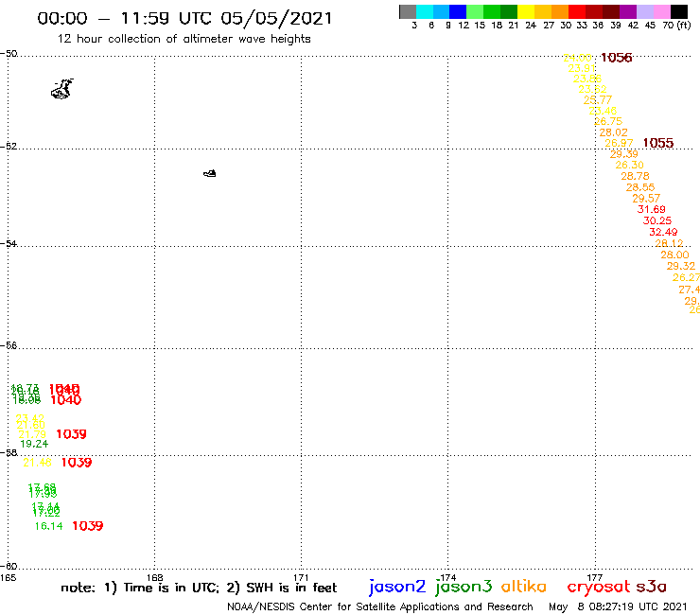Click the green wave height value 16.14
Screen dimensions: 700x615
(x=49, y=527)
